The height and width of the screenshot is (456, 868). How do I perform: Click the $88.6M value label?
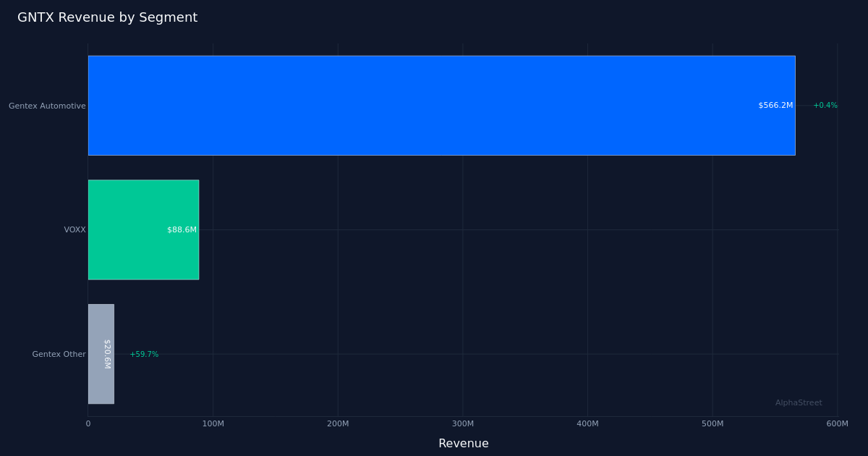pyautogui.click(x=182, y=230)
